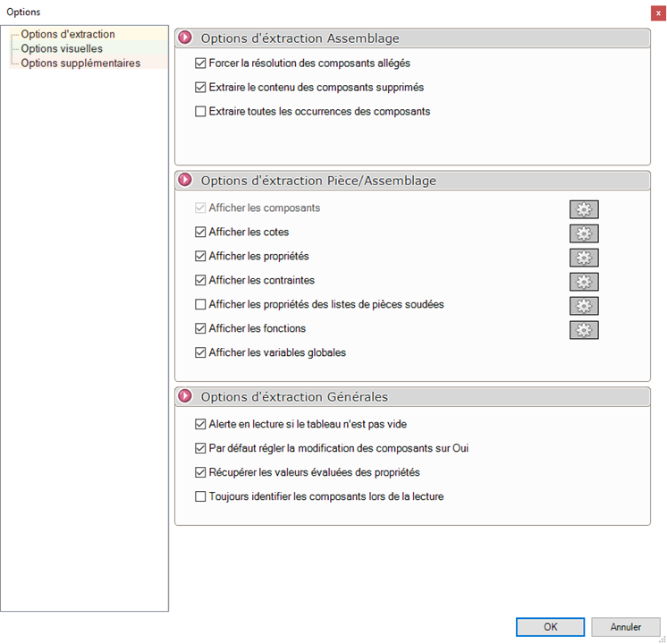Select Options visuelles in the tree

62,48
